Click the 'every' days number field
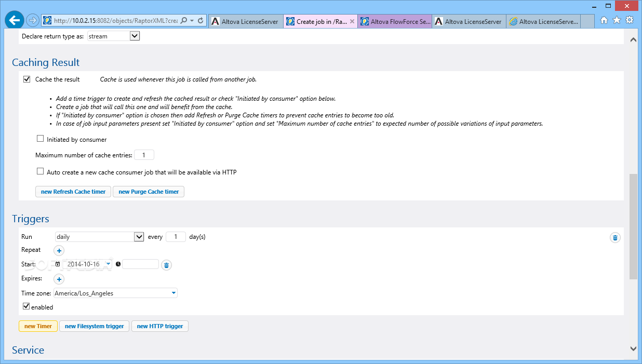Image resolution: width=642 pixels, height=364 pixels. point(176,237)
